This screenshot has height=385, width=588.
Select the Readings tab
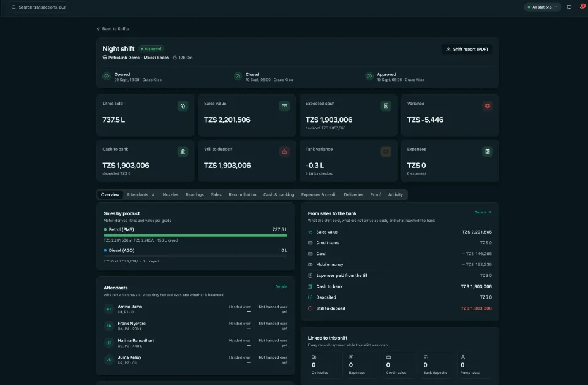tap(195, 195)
